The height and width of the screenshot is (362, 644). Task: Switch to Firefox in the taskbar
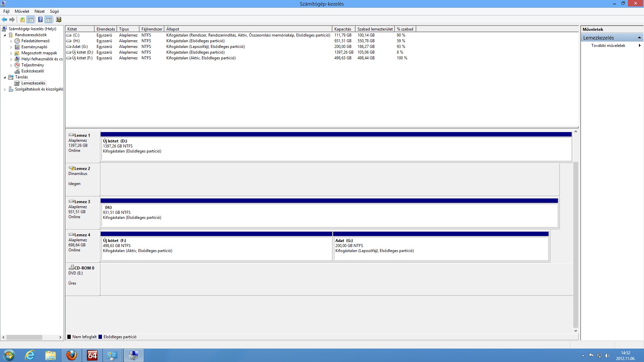click(71, 355)
